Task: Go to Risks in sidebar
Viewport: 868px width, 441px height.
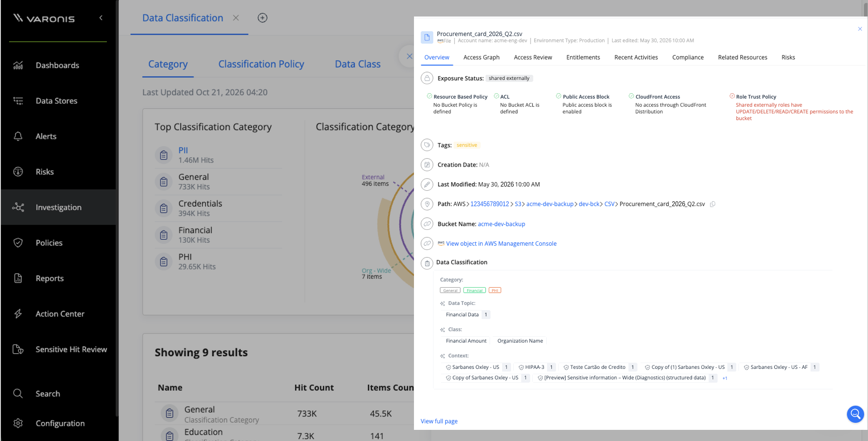Action: tap(45, 172)
